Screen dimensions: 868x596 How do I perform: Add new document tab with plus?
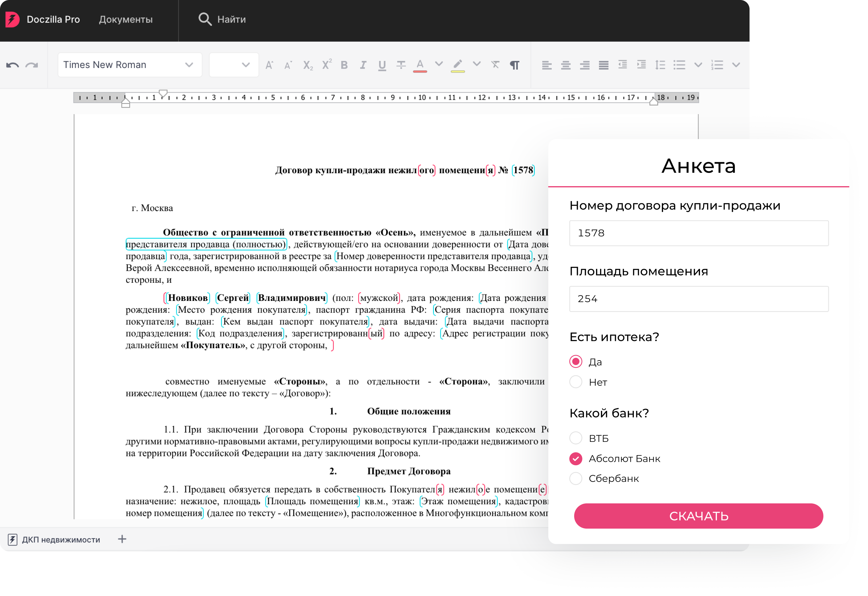[x=122, y=539]
